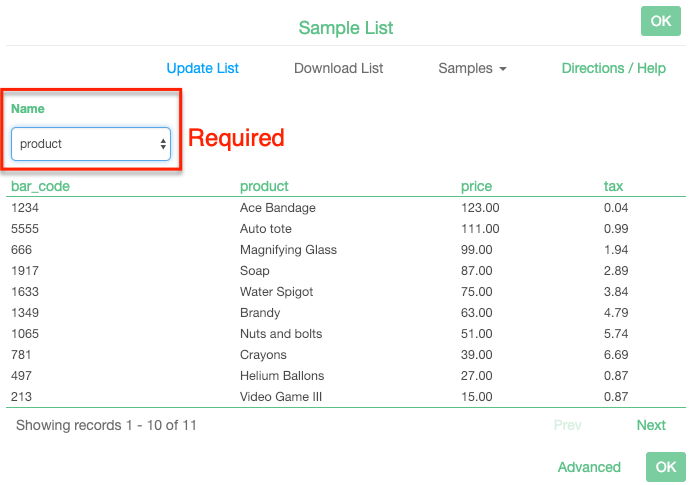The height and width of the screenshot is (485, 692).
Task: Open the Advanced options link
Action: click(x=589, y=467)
